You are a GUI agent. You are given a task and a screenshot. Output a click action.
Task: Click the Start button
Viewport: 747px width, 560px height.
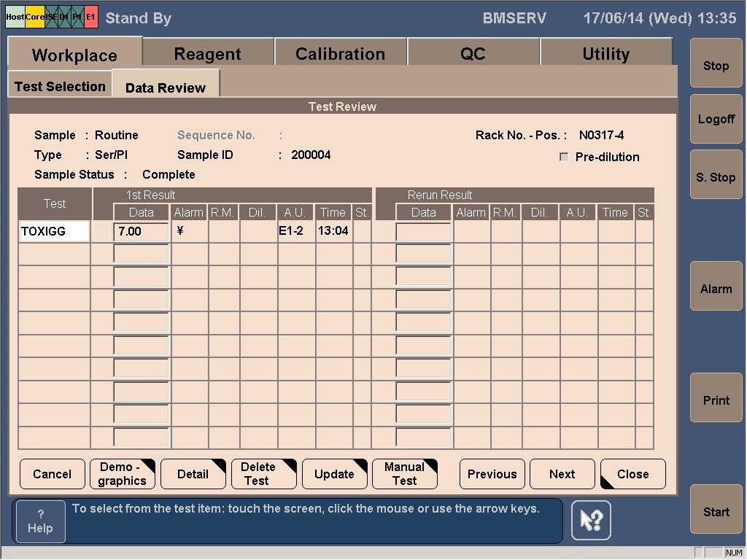coord(716,511)
